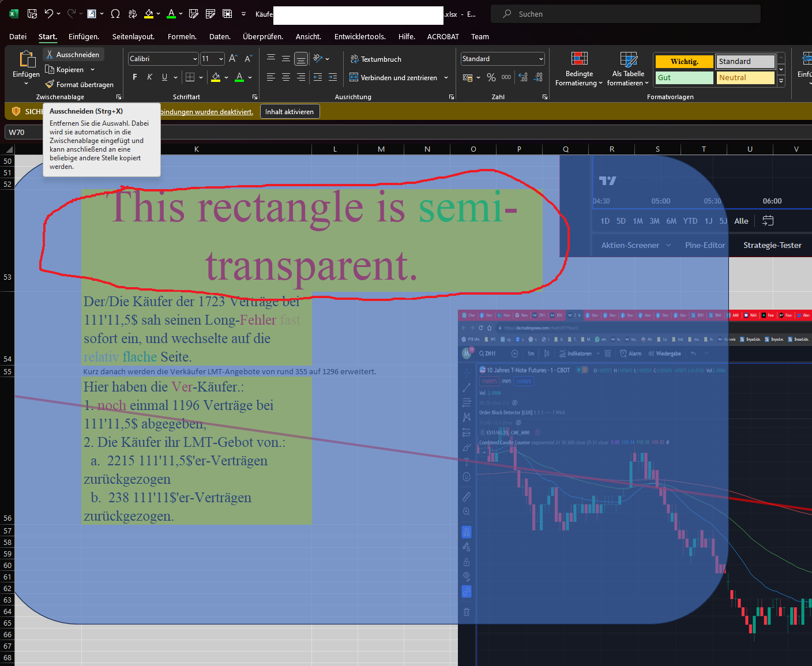
Task: Copy selection with Kopieren
Action: pyautogui.click(x=65, y=70)
